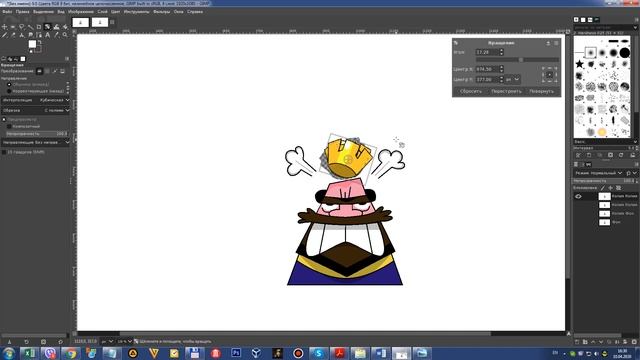Click edit brush icon below brush grid
Viewport: 640px width, 360px height.
578,156
